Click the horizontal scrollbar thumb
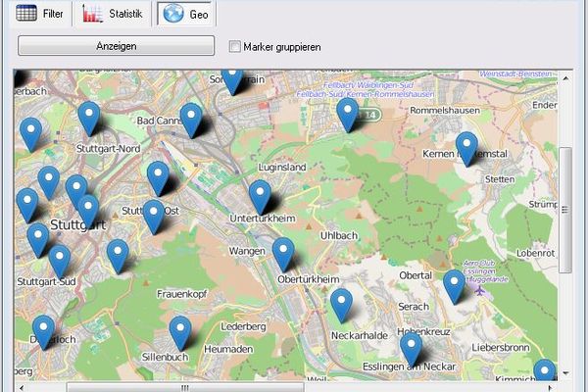This screenshot has height=392, width=588. 185,387
